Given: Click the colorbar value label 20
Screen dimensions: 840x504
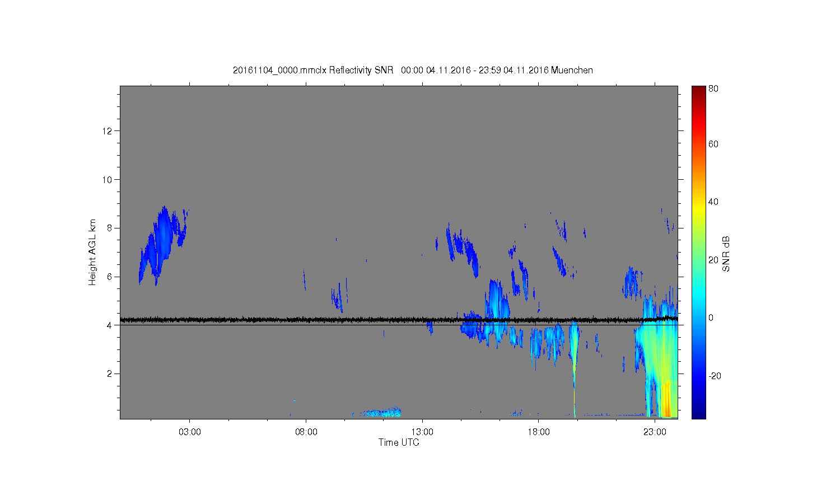Looking at the screenshot, I should pyautogui.click(x=713, y=260).
